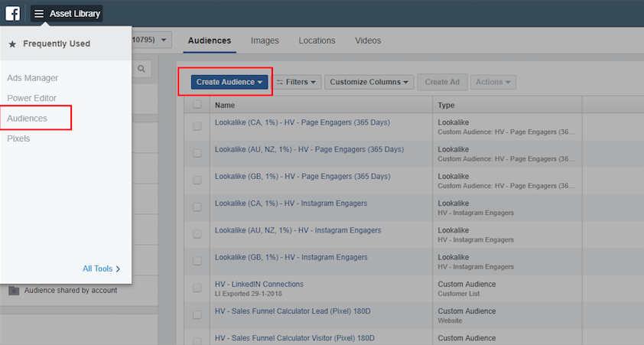This screenshot has width=644, height=345.
Task: Open the Locations tab
Action: pyautogui.click(x=317, y=41)
